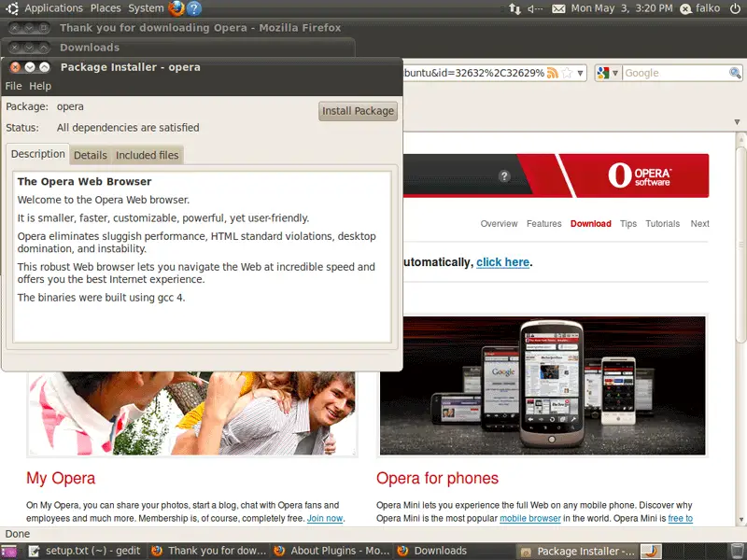Click the My Opera people photo
747x560 pixels.
point(192,413)
